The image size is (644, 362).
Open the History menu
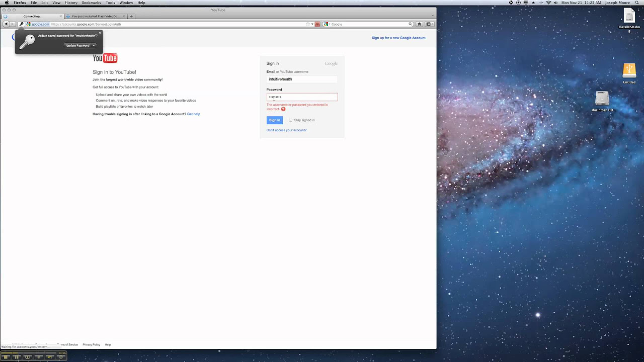(71, 3)
